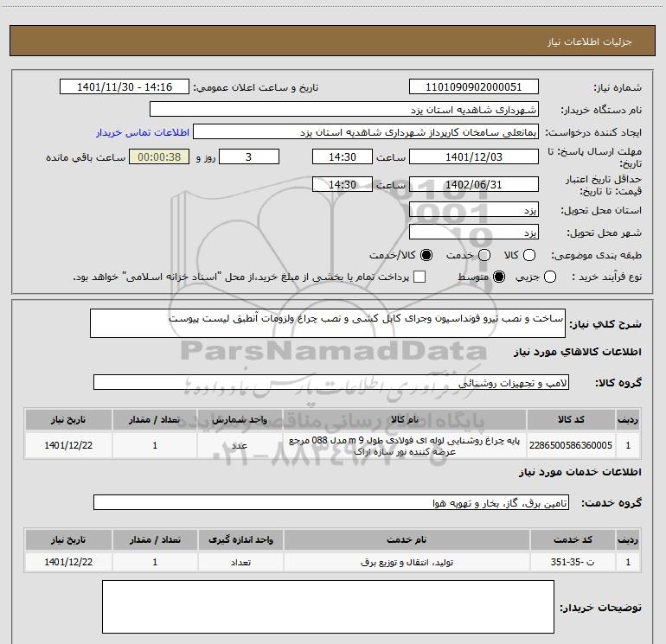Image resolution: width=666 pixels, height=644 pixels.
Task: Click the request creator field
Action: click(x=366, y=132)
